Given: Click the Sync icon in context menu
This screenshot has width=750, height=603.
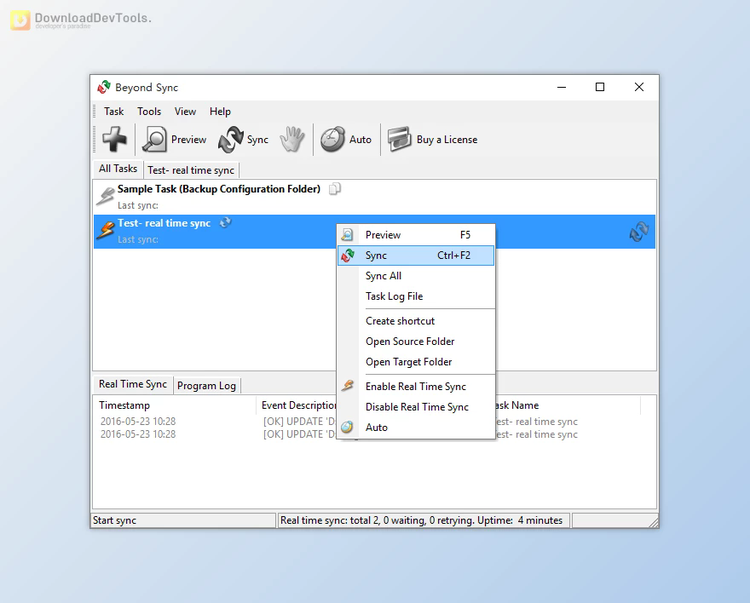Looking at the screenshot, I should (348, 255).
